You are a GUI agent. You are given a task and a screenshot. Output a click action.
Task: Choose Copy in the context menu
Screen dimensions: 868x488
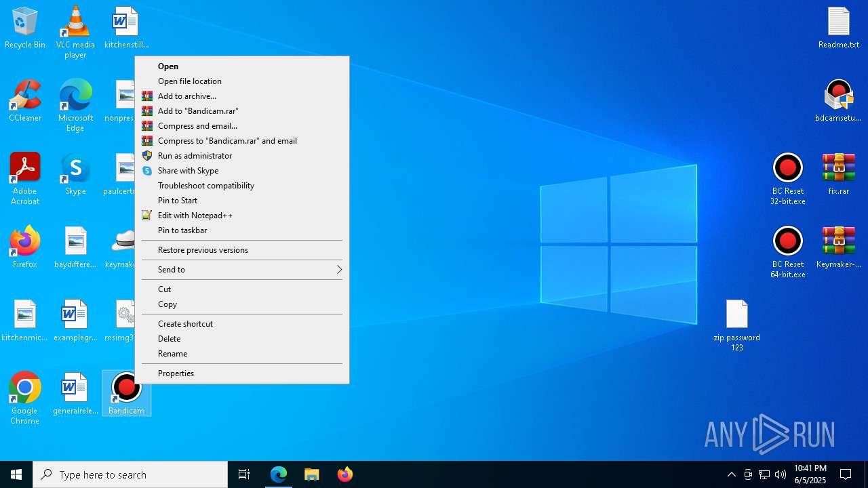pos(242,304)
